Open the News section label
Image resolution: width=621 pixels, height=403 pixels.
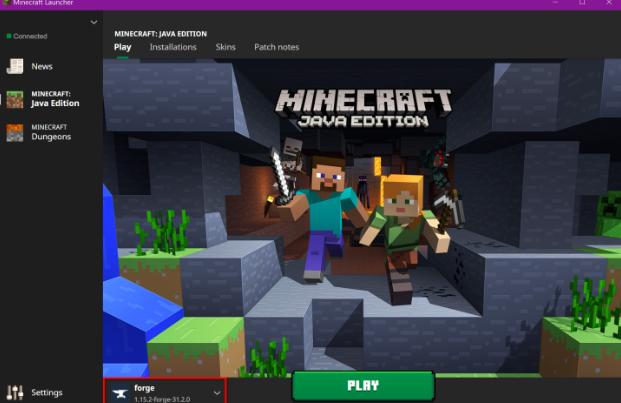[42, 67]
